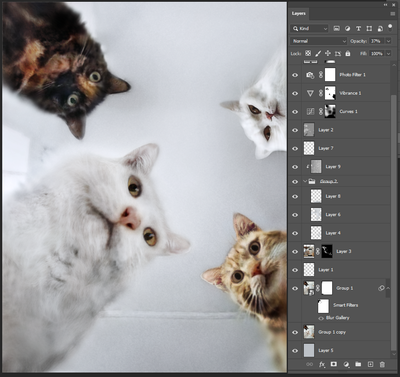Hide the Photo Filter 1 layer
The image size is (400, 377).
(x=295, y=75)
